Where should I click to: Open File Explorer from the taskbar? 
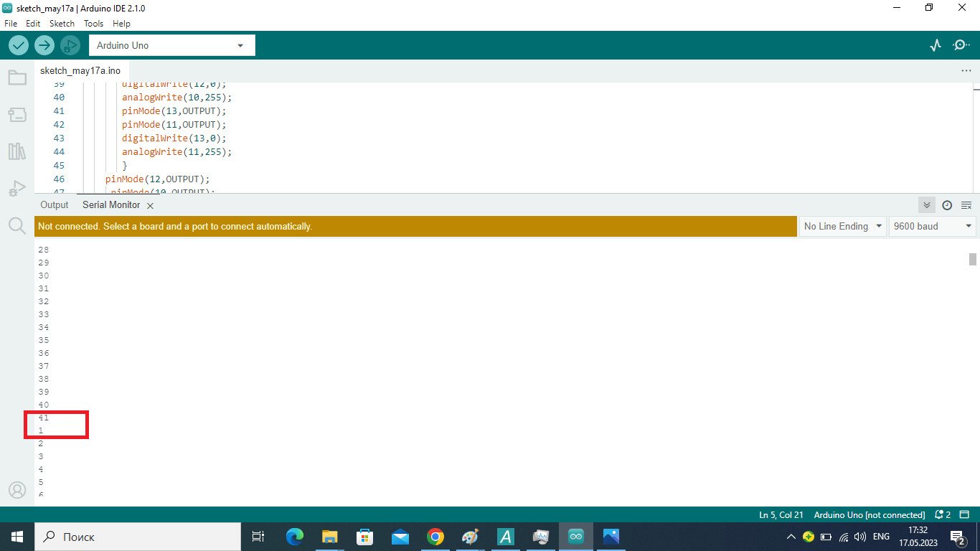(330, 537)
